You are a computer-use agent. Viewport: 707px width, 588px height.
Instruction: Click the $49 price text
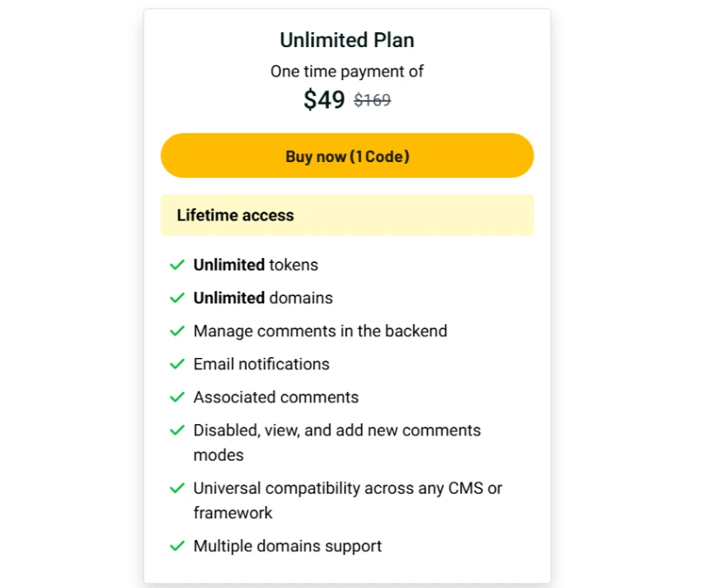pos(324,99)
